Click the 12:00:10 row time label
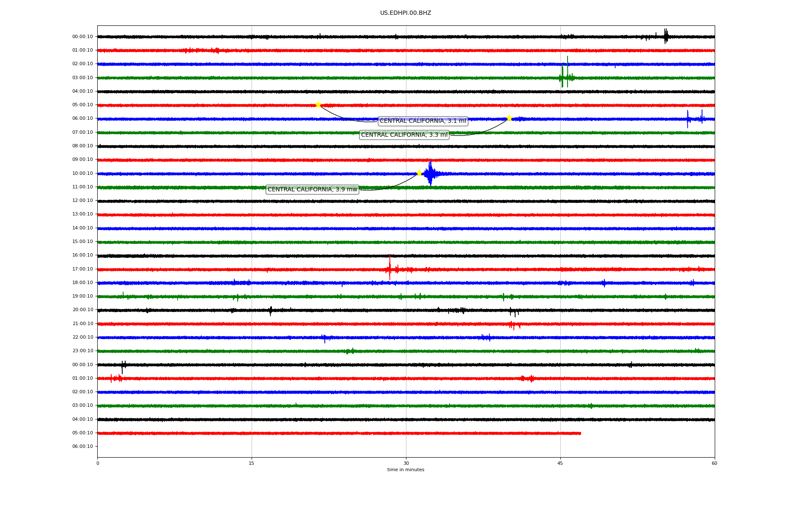The width and height of the screenshot is (812, 508). coord(82,201)
